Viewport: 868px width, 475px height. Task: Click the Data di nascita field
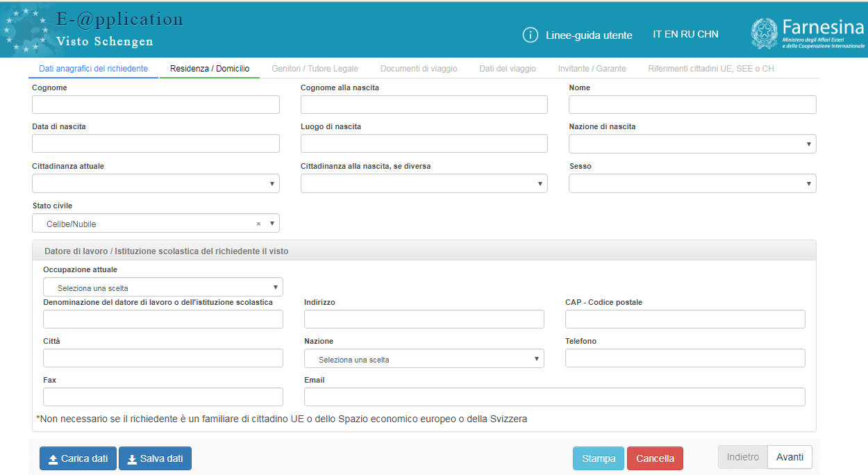[x=156, y=144]
